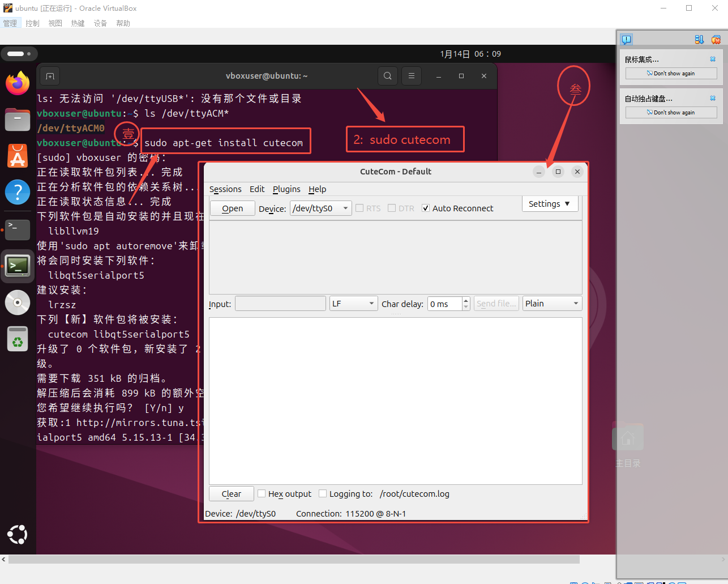The image size is (728, 584).
Task: Open the Sessions menu in CuteCom
Action: 225,189
